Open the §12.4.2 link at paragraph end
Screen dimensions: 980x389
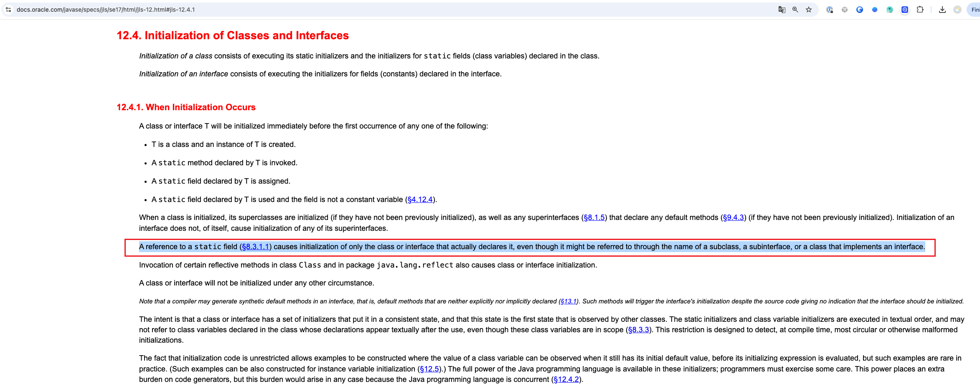(x=566, y=379)
